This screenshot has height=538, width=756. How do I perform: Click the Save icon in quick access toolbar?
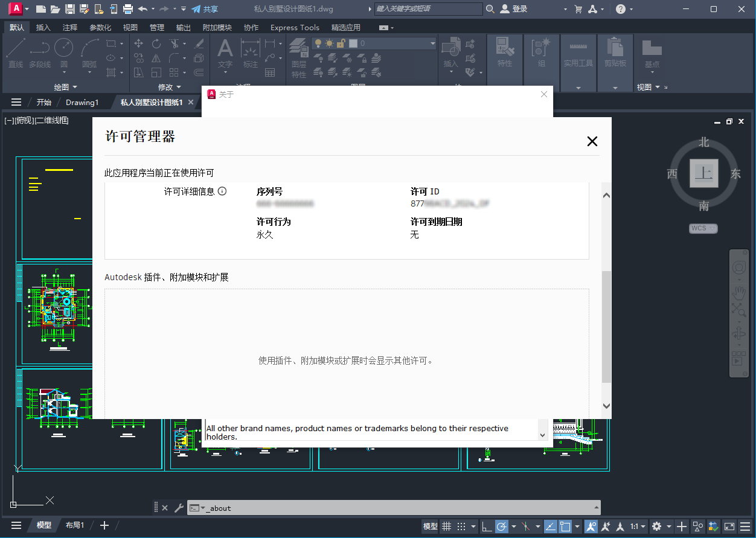point(70,9)
